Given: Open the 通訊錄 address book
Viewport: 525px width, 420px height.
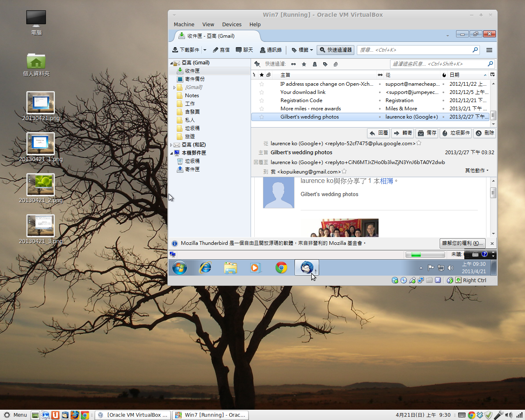Looking at the screenshot, I should [271, 50].
